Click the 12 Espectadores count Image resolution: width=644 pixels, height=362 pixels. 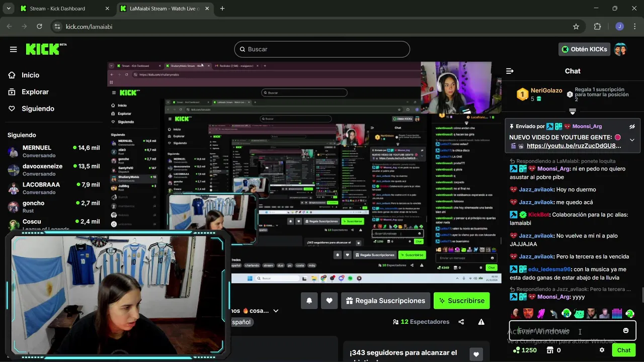click(x=421, y=322)
